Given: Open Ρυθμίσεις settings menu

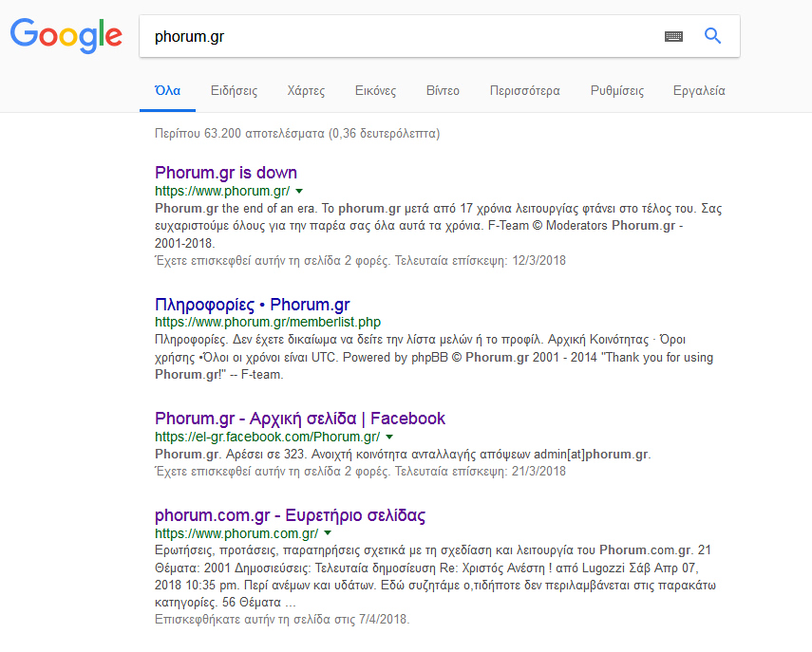Looking at the screenshot, I should [x=616, y=90].
